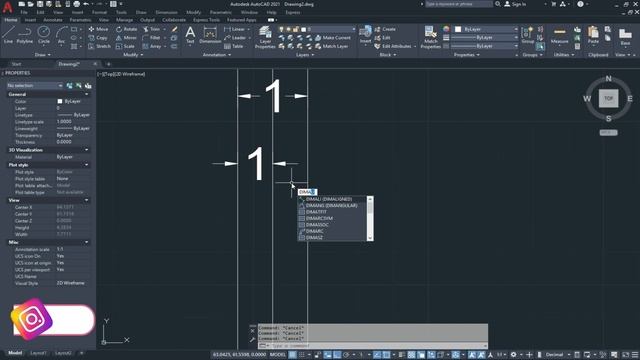The image size is (640, 360).
Task: Expand the Annotation panel dropdown
Action: pos(217,55)
